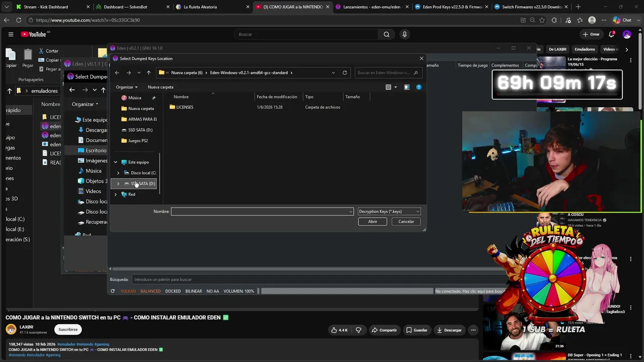Run YouTube search with magnifier icon
The image size is (644, 362).
click(x=386, y=34)
